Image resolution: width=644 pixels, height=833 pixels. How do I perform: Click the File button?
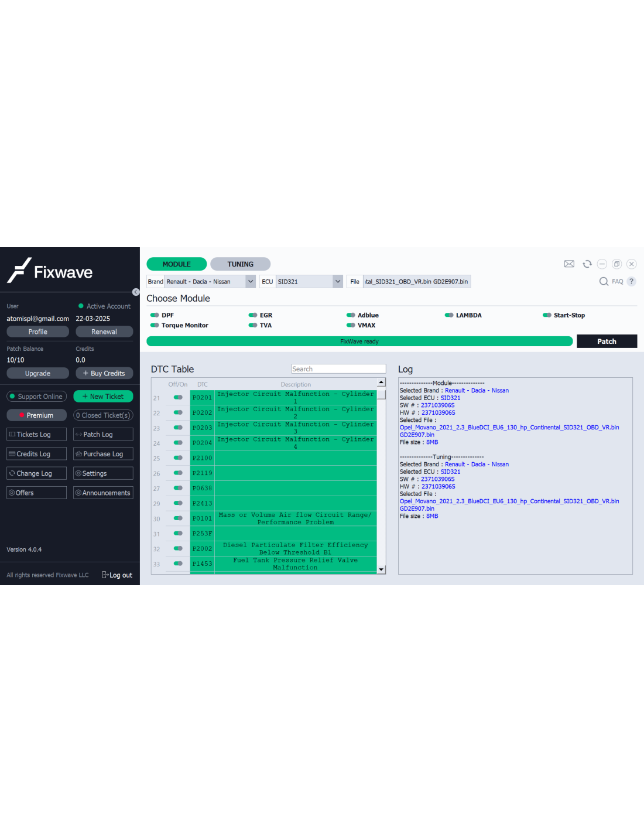pos(355,282)
